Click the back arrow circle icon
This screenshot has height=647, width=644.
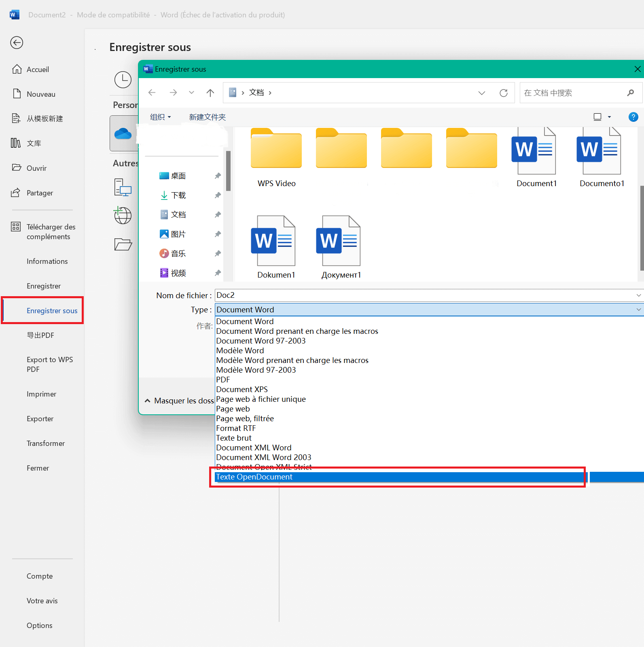click(x=17, y=42)
